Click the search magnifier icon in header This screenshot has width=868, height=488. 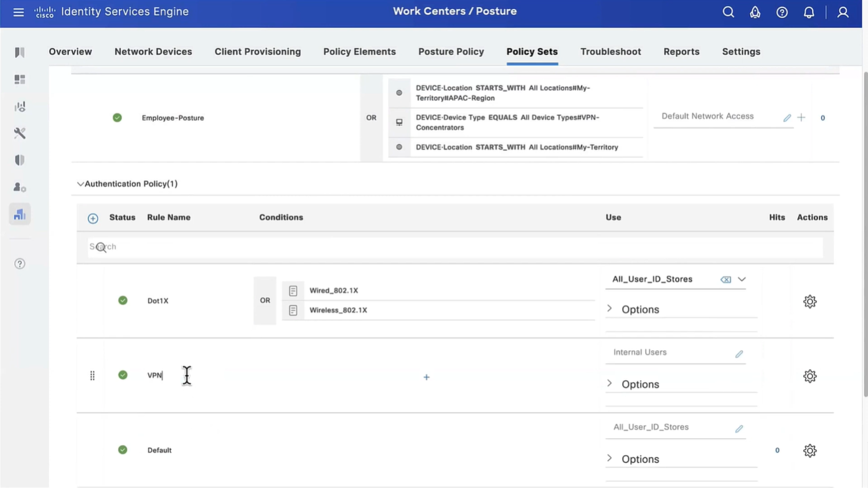(728, 12)
